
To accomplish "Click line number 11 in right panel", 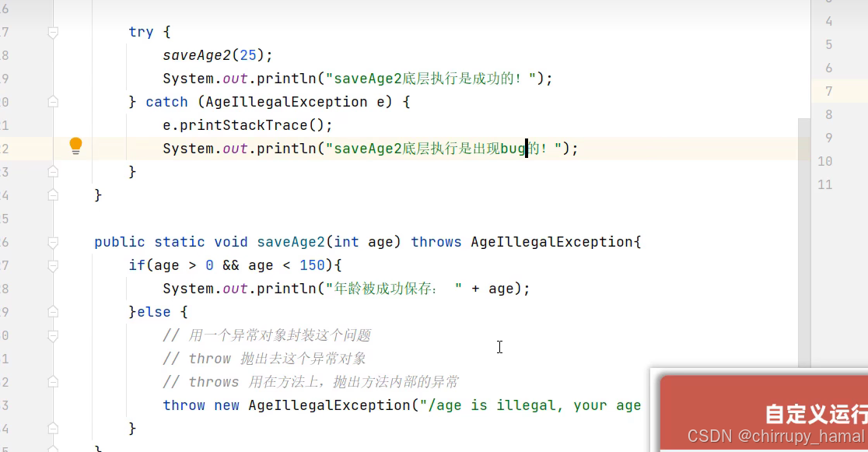I will click(824, 184).
